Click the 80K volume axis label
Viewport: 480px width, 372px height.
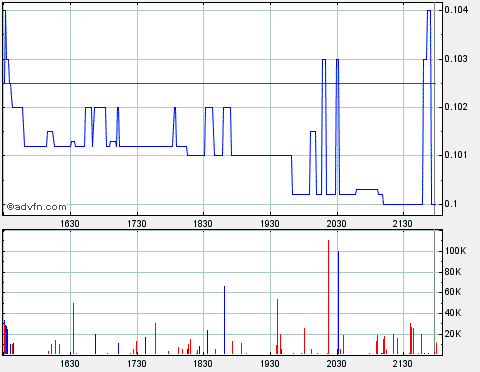[x=453, y=272]
